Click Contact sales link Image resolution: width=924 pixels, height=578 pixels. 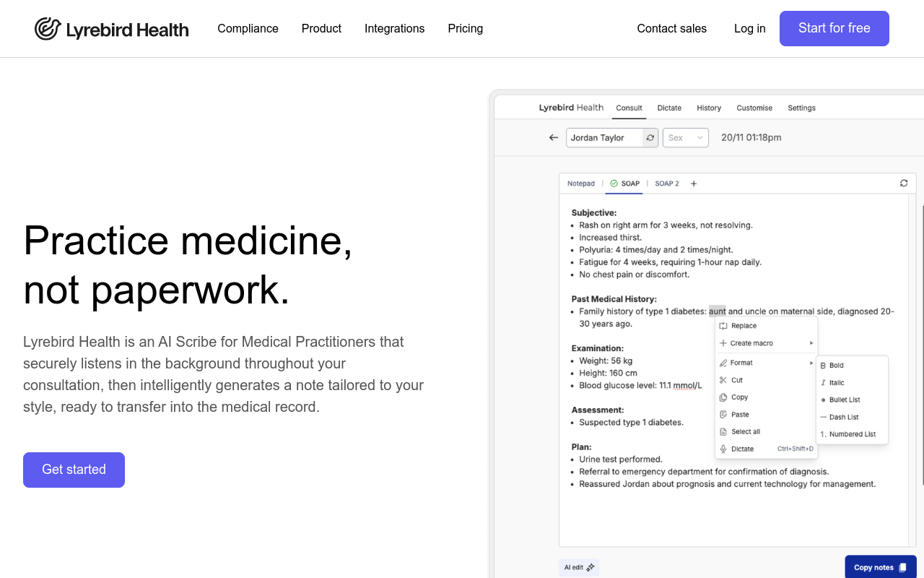tap(671, 29)
